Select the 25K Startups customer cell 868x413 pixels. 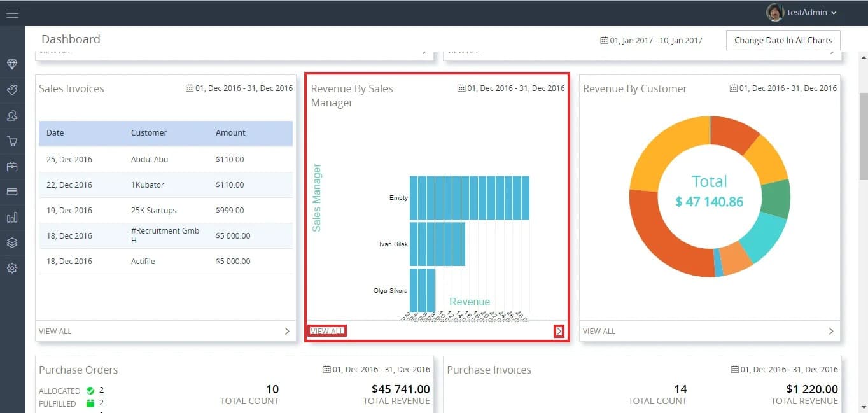tap(154, 211)
